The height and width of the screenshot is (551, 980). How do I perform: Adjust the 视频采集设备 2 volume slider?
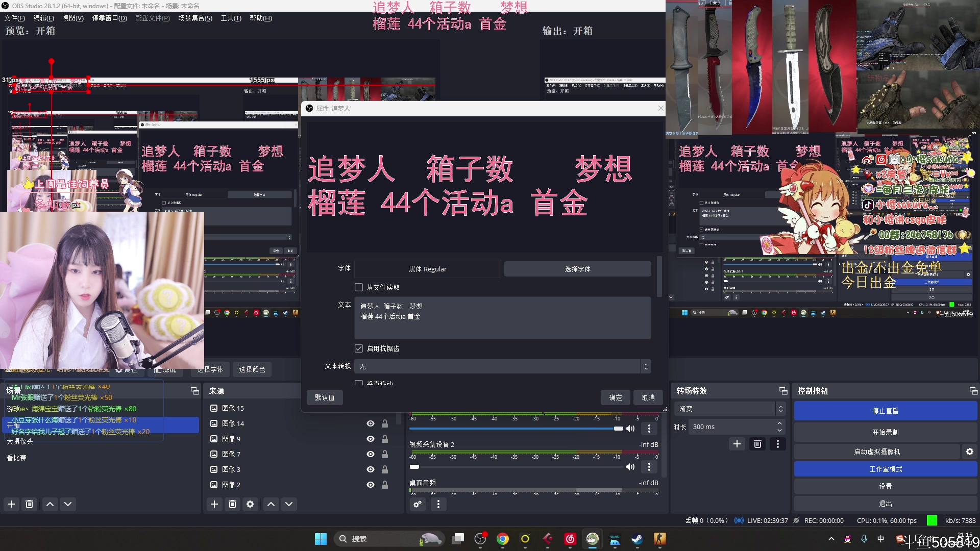(516, 467)
